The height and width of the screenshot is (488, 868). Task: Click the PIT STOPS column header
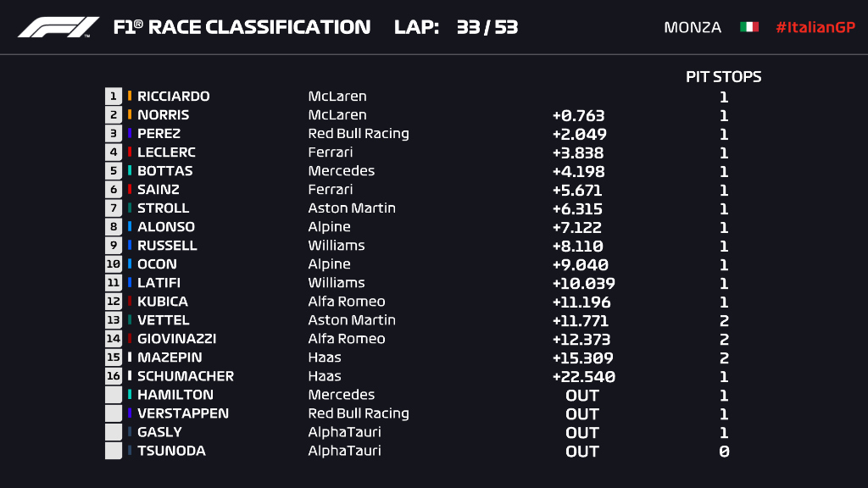click(x=723, y=77)
